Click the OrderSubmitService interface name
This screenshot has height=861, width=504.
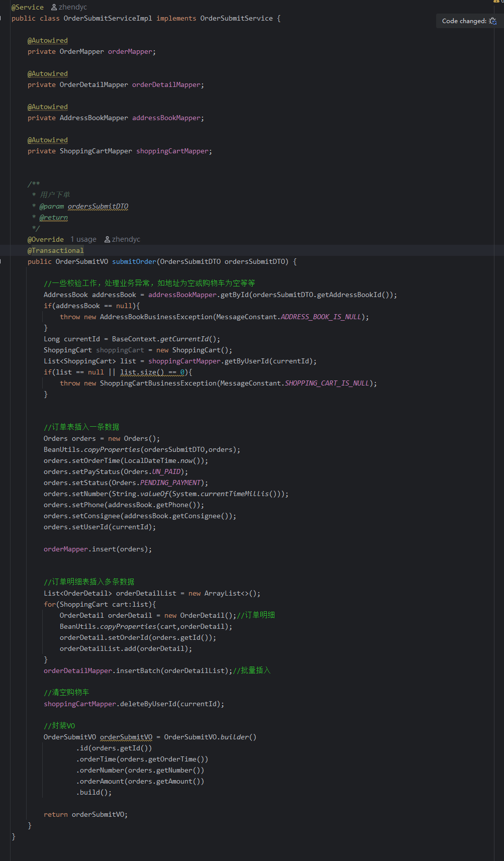[x=237, y=18]
